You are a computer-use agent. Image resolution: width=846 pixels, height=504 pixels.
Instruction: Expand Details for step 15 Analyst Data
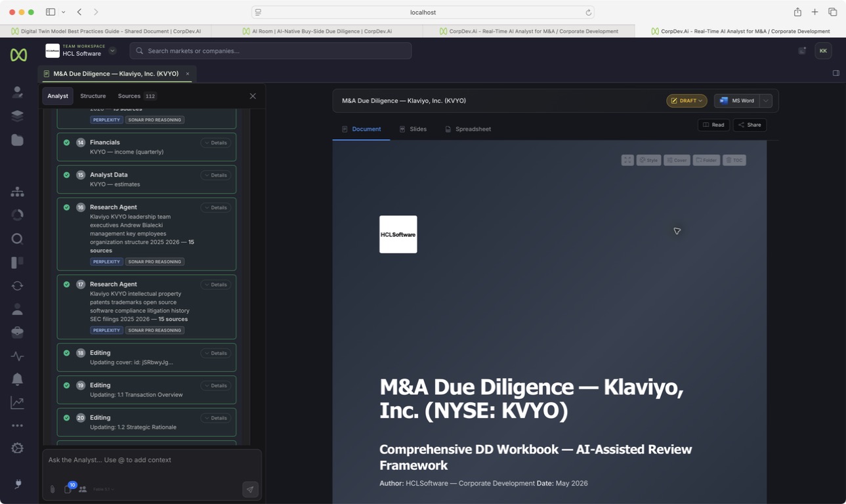pos(215,175)
